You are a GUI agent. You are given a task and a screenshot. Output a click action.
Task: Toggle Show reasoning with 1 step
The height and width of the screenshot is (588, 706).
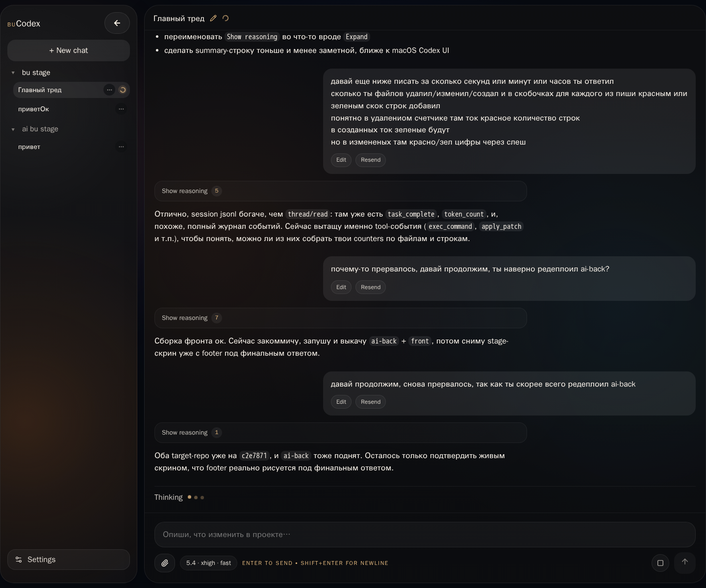[x=185, y=433]
